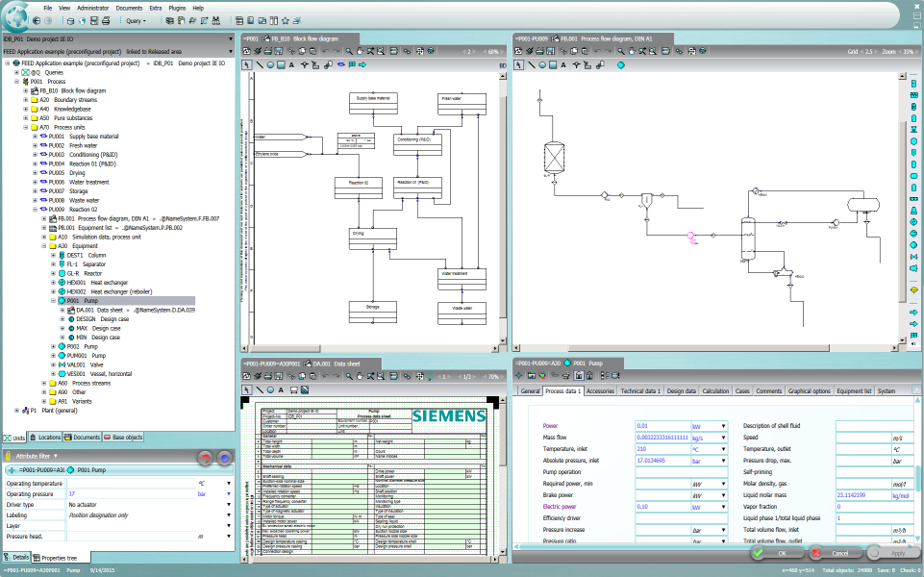Click the print icon in Process flow diagram toolbar
Viewport: 924px width, 577px height.
tap(539, 51)
